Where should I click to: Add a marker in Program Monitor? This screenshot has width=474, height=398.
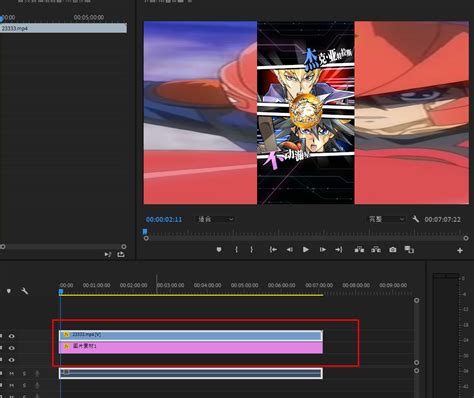tap(219, 250)
